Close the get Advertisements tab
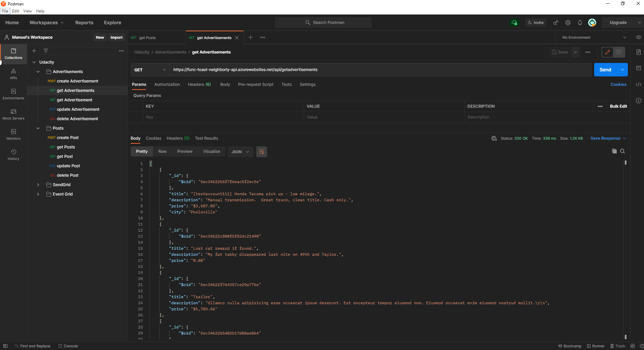This screenshot has height=350, width=644. (237, 38)
